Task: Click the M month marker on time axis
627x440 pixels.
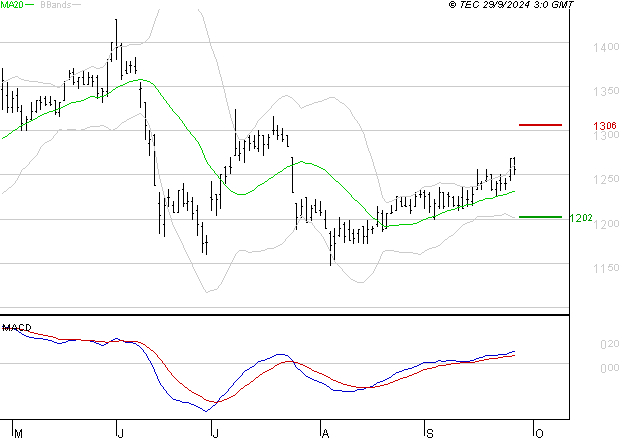Action: click(18, 434)
